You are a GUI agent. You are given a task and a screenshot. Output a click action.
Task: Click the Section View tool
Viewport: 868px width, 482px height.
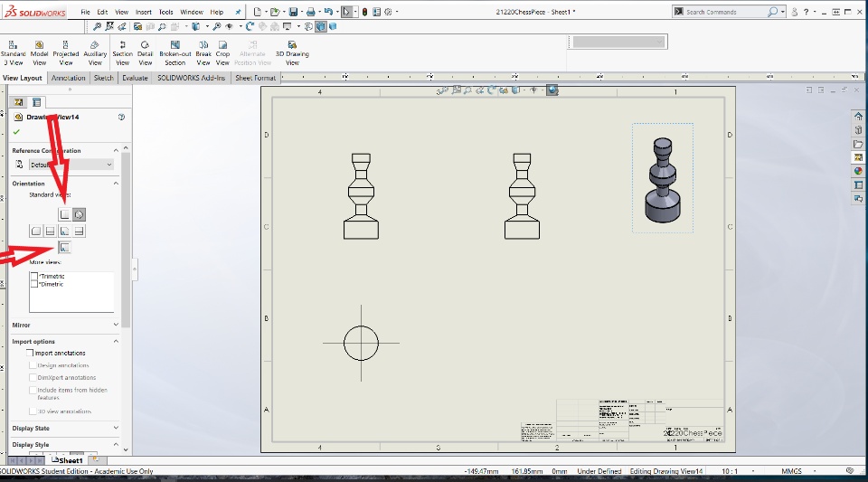tap(122, 52)
